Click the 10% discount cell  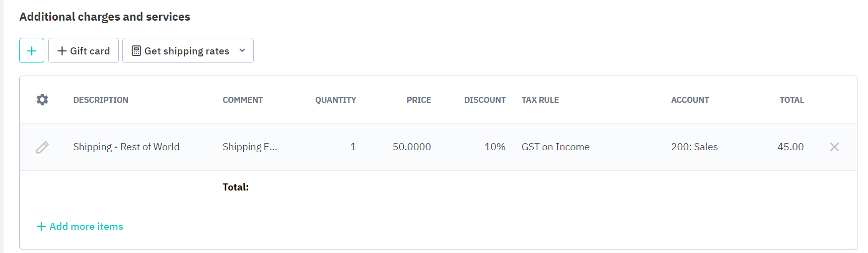pos(494,147)
